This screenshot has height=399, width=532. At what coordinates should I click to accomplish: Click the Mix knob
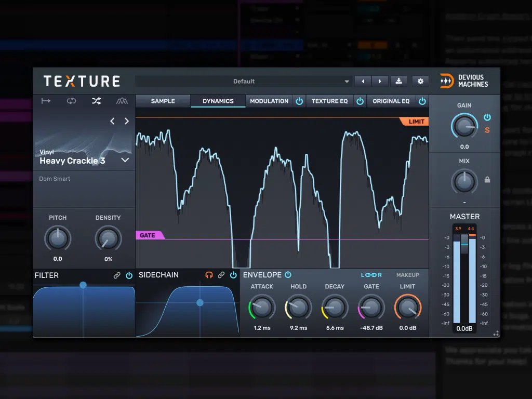pos(464,181)
